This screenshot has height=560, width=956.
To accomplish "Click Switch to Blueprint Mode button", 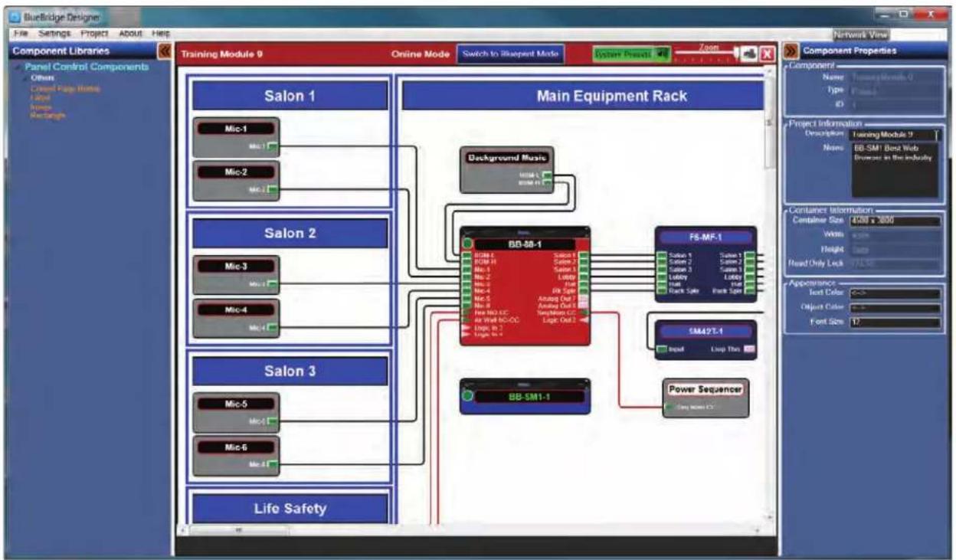I will click(x=511, y=54).
